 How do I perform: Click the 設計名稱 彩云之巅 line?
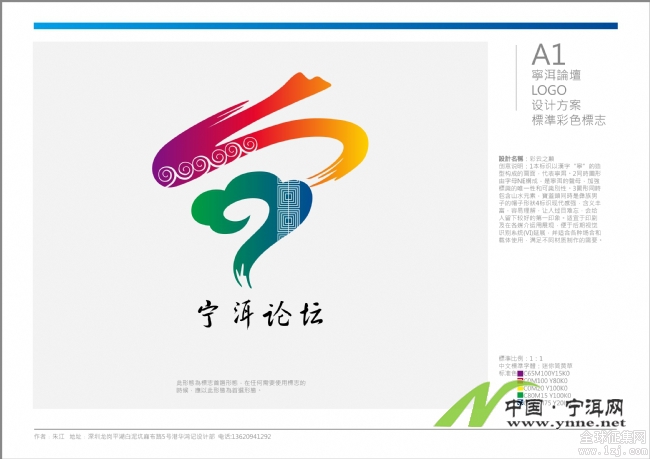526,159
